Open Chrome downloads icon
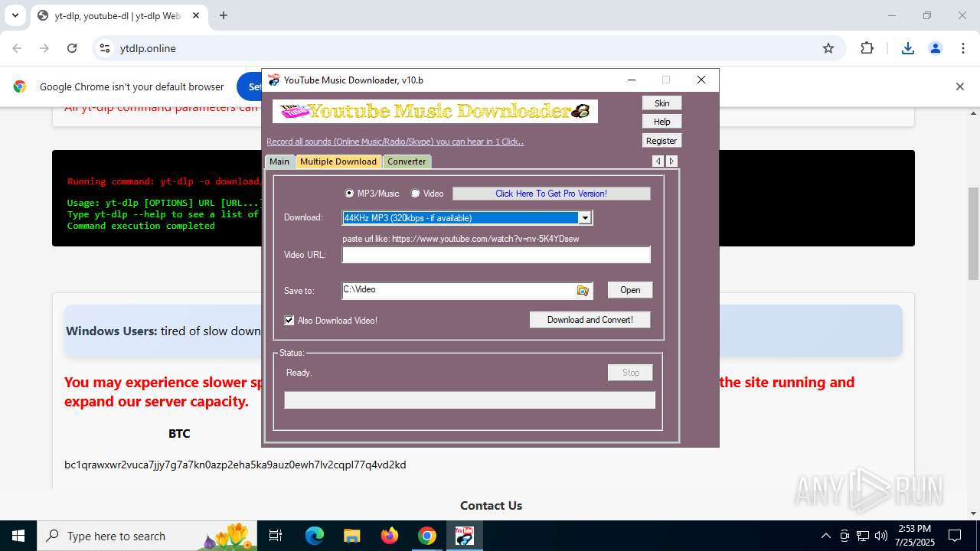The width and height of the screenshot is (980, 551). pos(908,48)
